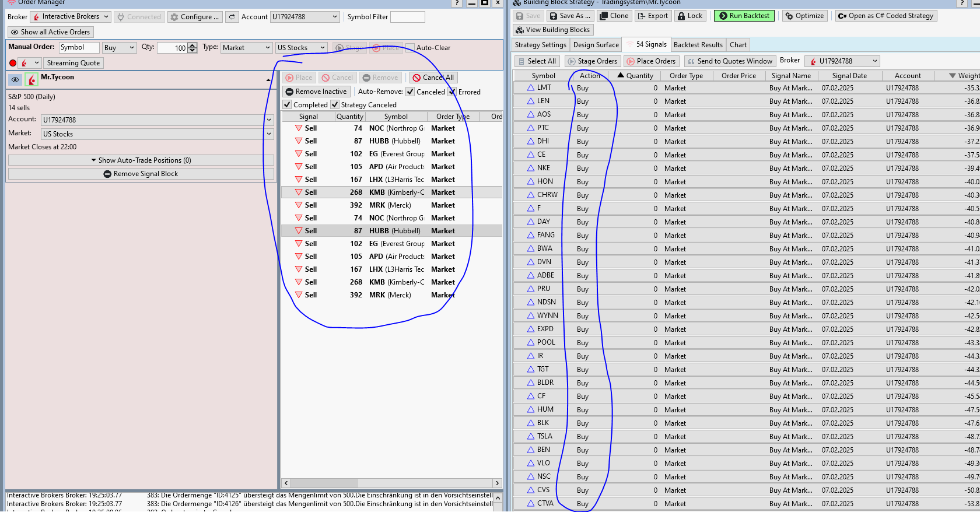The image size is (980, 512).
Task: Lock the strategy using the Lock button
Action: (x=690, y=16)
